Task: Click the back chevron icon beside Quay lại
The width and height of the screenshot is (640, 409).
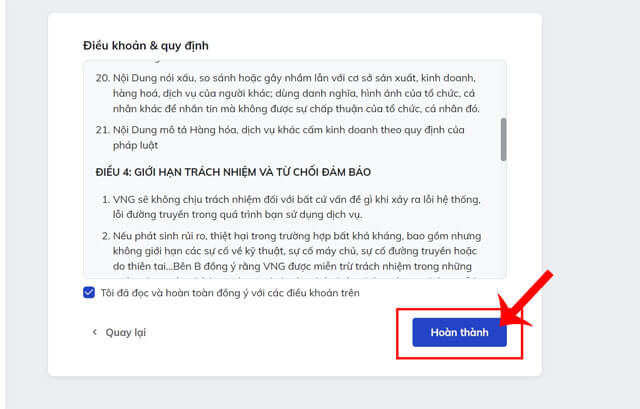Action: (95, 332)
